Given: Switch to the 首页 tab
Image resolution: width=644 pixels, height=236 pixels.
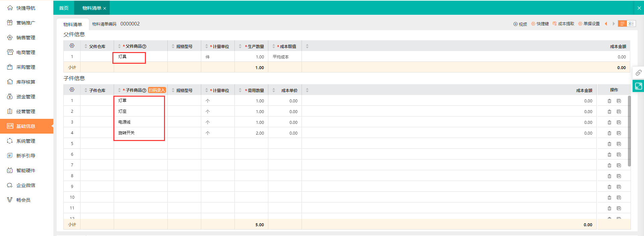Looking at the screenshot, I should point(64,8).
